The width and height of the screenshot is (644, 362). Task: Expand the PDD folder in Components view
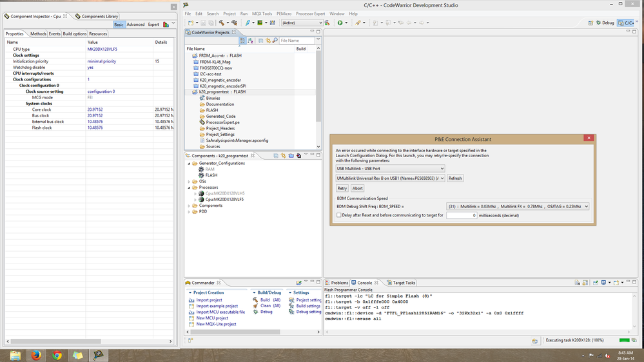coord(189,212)
